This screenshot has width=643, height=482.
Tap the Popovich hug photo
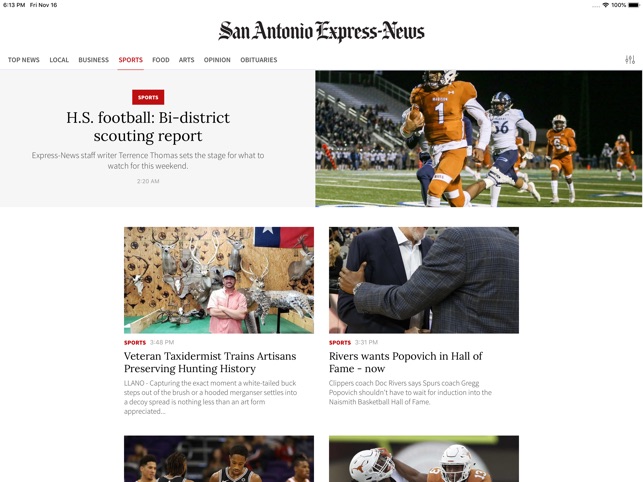coord(424,280)
